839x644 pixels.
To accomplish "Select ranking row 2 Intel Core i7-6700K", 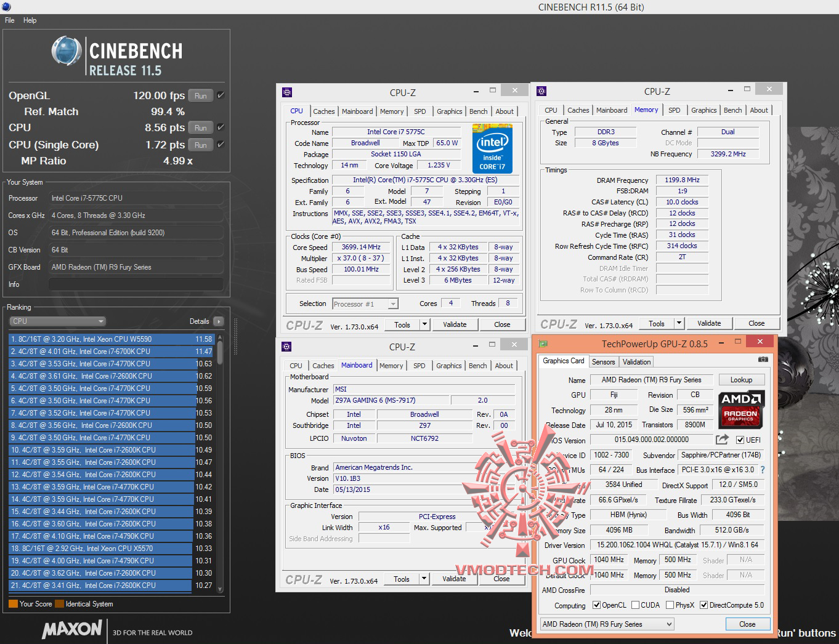I will click(111, 352).
